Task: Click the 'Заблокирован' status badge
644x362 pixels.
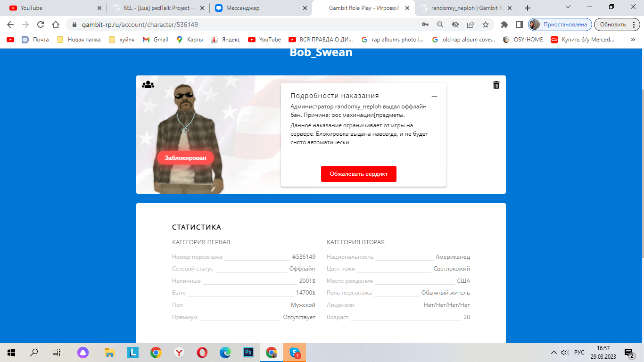Action: (185, 158)
